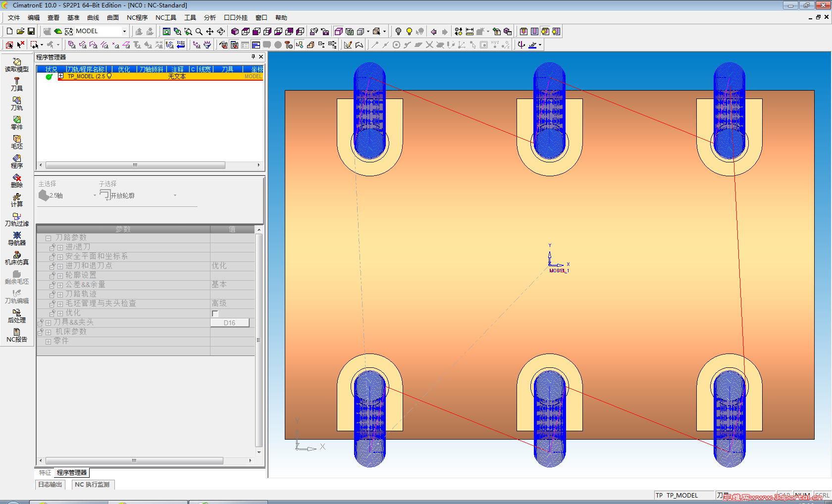This screenshot has width=832, height=504.
Task: Expand the 公差&&余量 parameter row
Action: [60, 285]
